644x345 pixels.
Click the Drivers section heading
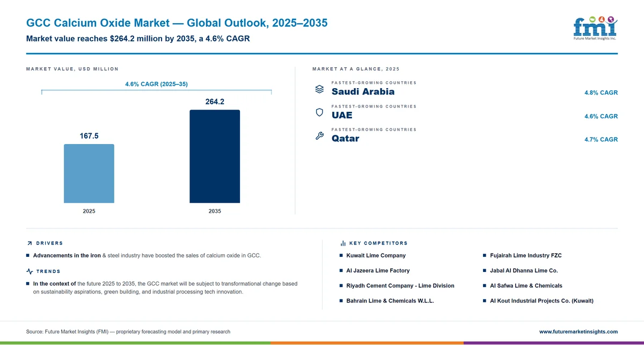point(49,243)
